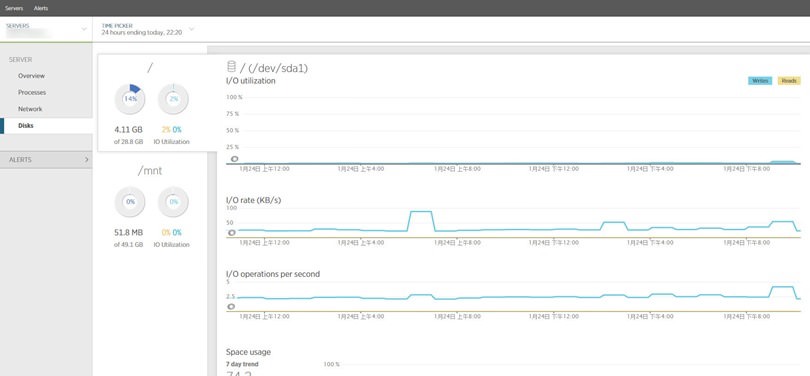Click the 14% disk usage donut for /
This screenshot has height=376, width=810.
click(x=130, y=99)
